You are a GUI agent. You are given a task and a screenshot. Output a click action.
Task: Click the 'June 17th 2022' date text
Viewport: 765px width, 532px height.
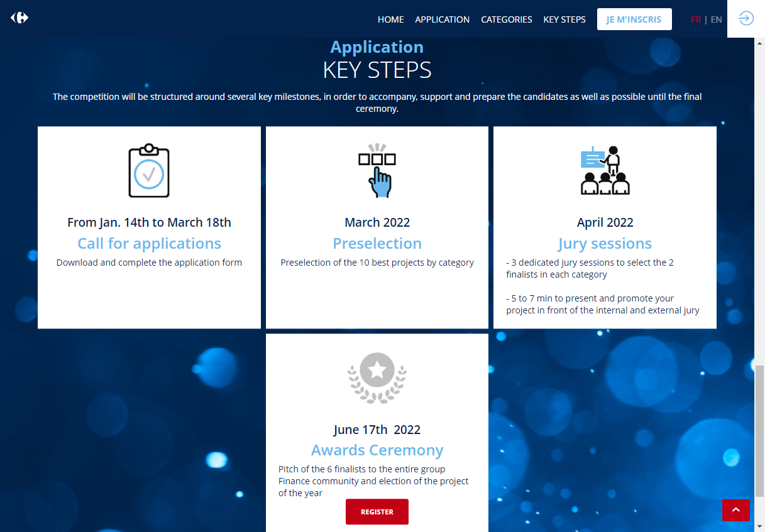(377, 430)
